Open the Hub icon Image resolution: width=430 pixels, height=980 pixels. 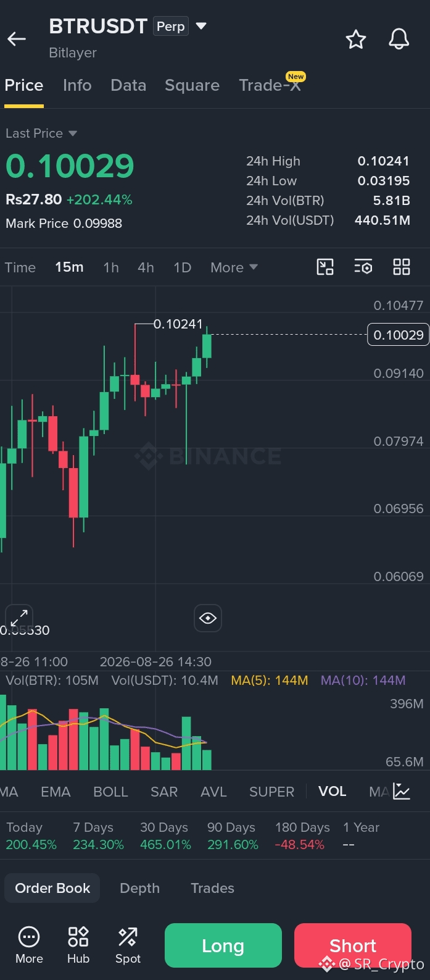(x=78, y=945)
